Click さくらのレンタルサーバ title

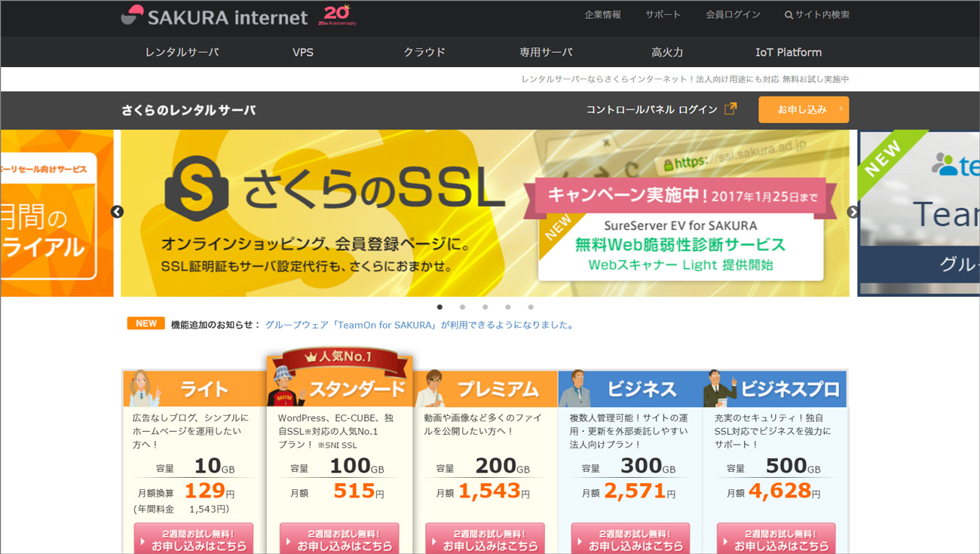click(188, 110)
